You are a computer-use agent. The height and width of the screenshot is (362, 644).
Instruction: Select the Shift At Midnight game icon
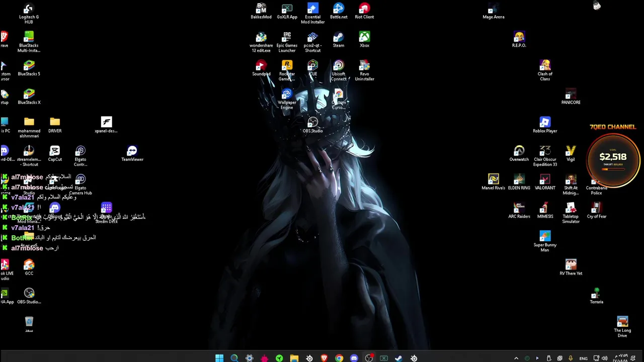[571, 185]
